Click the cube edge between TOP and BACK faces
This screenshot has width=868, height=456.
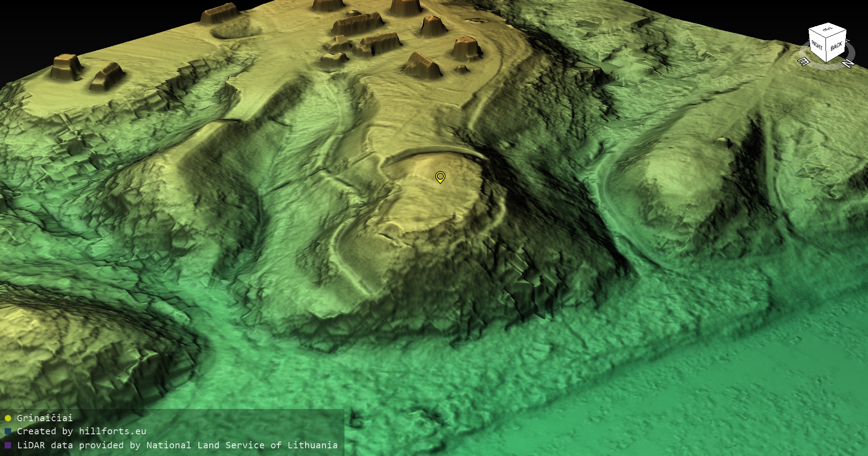[837, 34]
